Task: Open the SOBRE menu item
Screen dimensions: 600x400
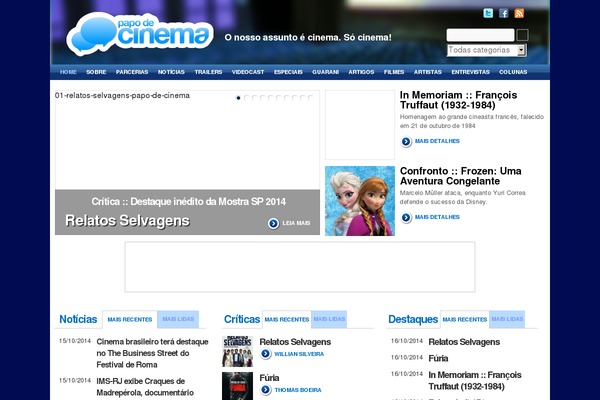Action: point(96,72)
